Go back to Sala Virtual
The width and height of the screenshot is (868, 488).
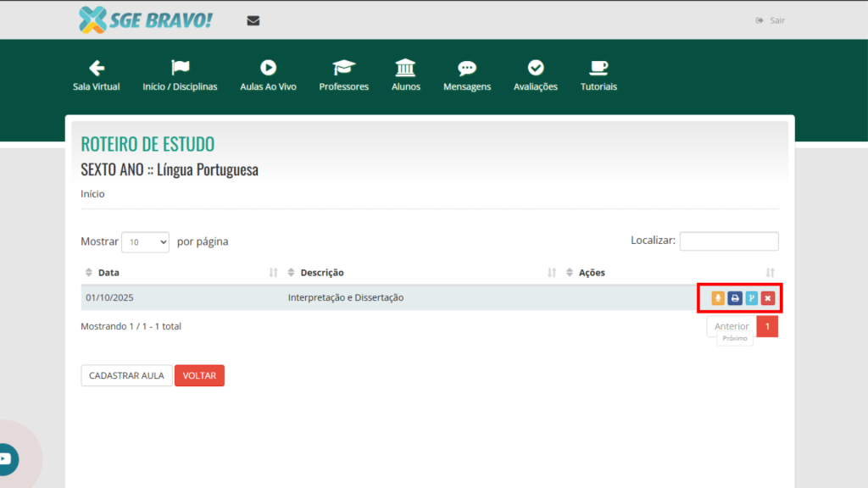point(96,75)
